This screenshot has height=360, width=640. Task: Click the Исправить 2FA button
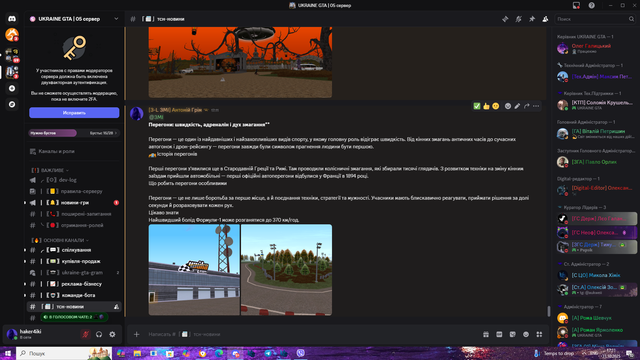[74, 113]
